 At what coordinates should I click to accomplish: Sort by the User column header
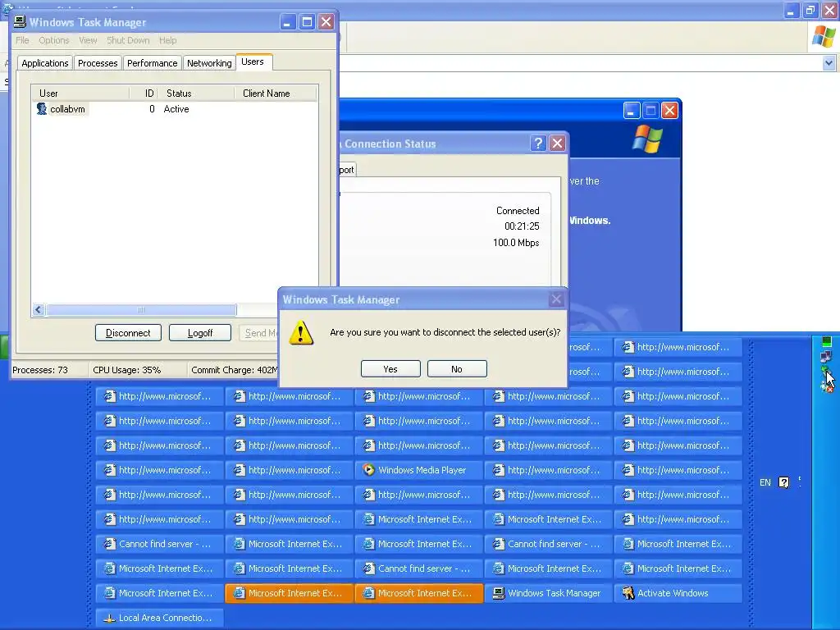click(x=80, y=94)
